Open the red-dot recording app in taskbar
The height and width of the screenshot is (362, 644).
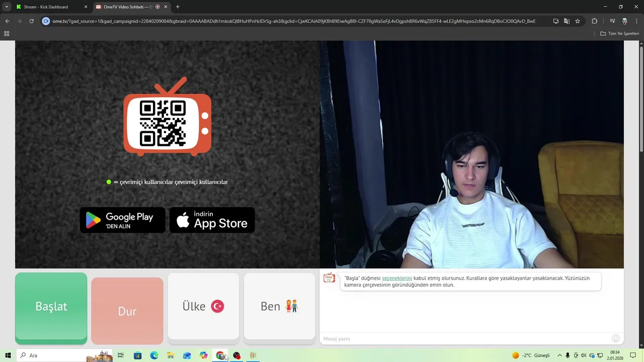pyautogui.click(x=236, y=355)
